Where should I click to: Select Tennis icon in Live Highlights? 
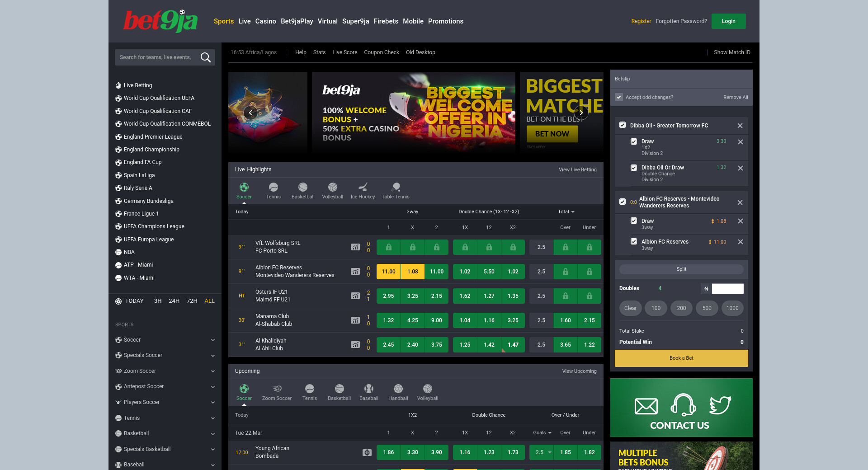pyautogui.click(x=274, y=187)
